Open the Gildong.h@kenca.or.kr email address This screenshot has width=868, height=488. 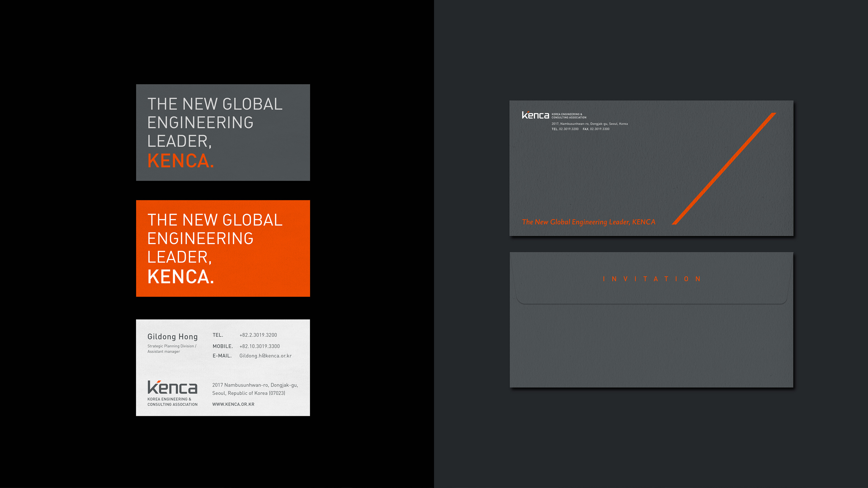click(266, 356)
